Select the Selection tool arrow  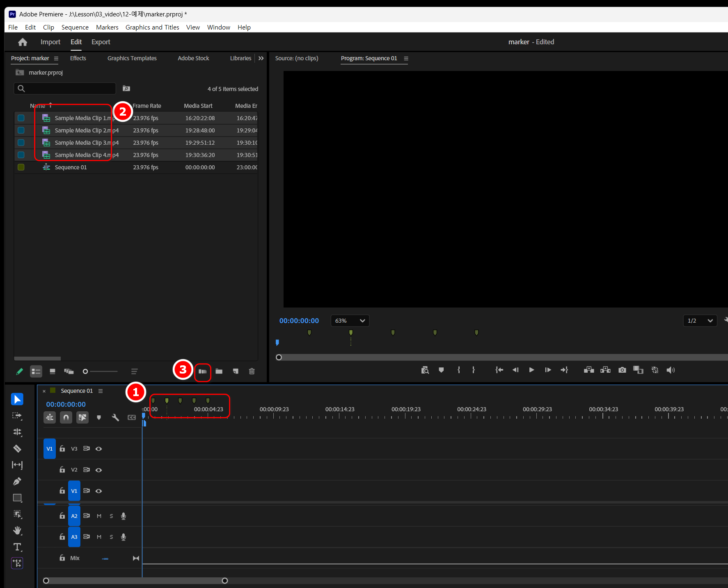pos(17,399)
